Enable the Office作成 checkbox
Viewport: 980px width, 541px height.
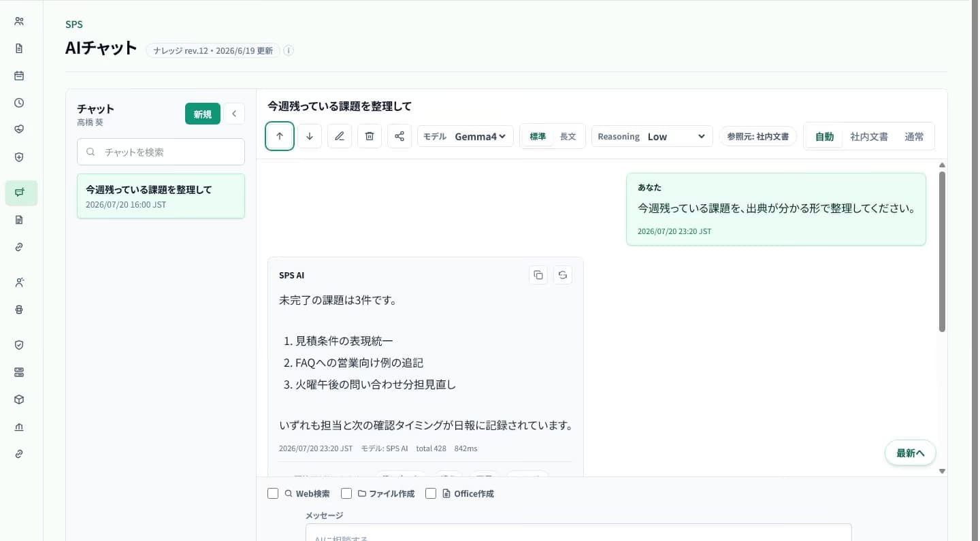431,493
